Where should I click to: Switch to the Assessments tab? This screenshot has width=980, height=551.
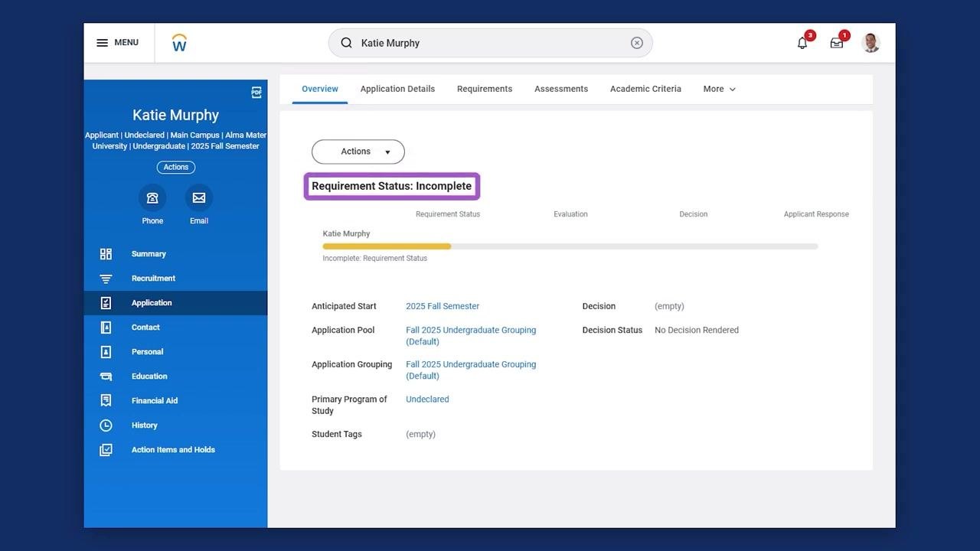coord(561,89)
